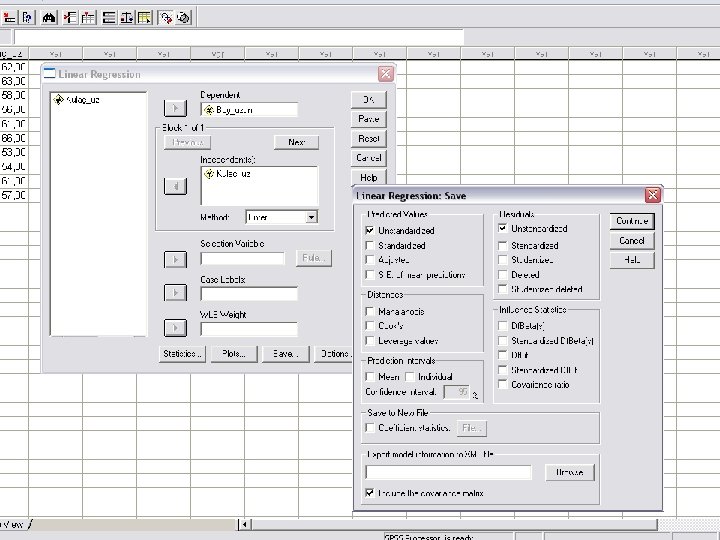Click the Weight Cases scale icon

point(126,17)
